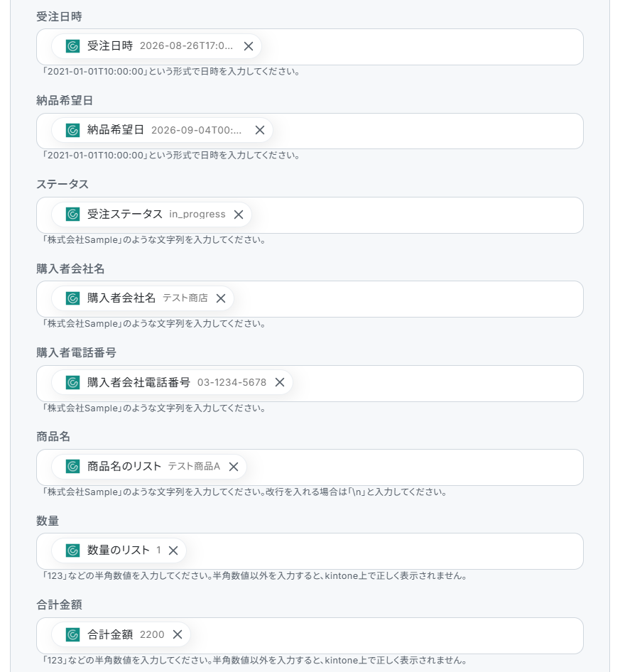Select the 数量のリスト chip label
This screenshot has height=672, width=620.
(x=119, y=551)
